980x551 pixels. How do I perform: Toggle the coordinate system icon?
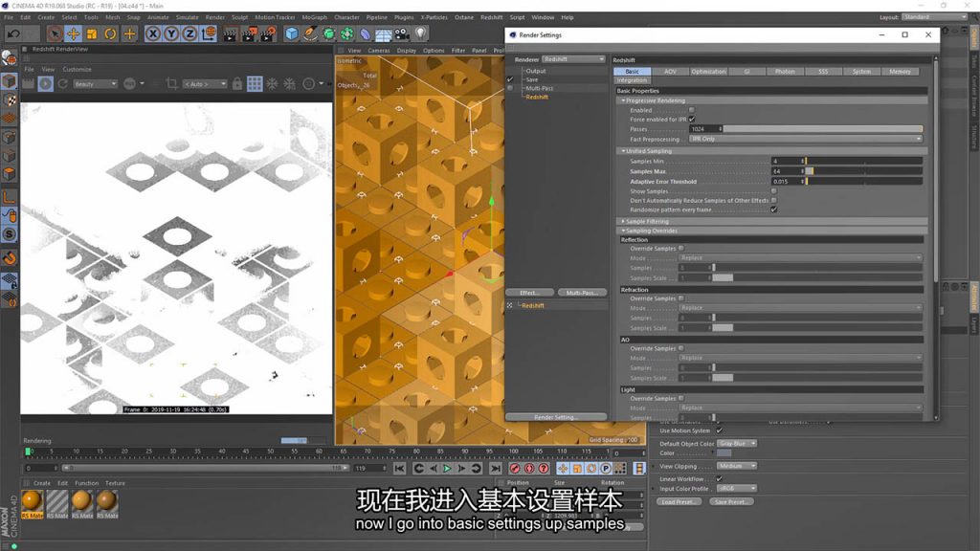[209, 33]
